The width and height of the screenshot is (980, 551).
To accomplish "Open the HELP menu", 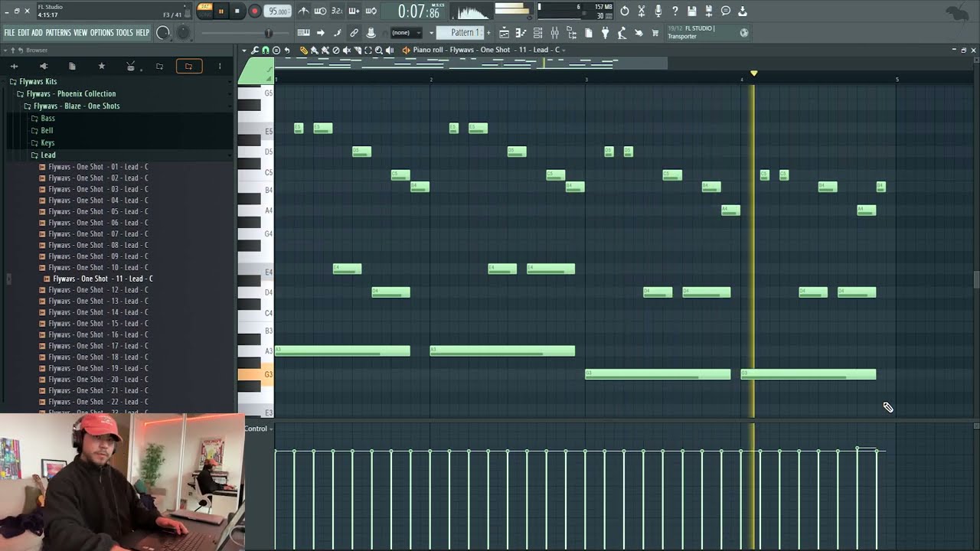I will point(142,33).
